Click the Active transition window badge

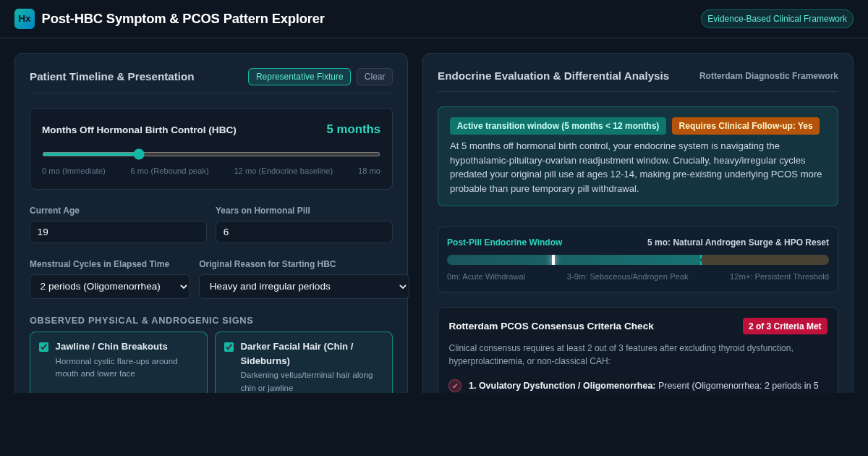(x=558, y=126)
